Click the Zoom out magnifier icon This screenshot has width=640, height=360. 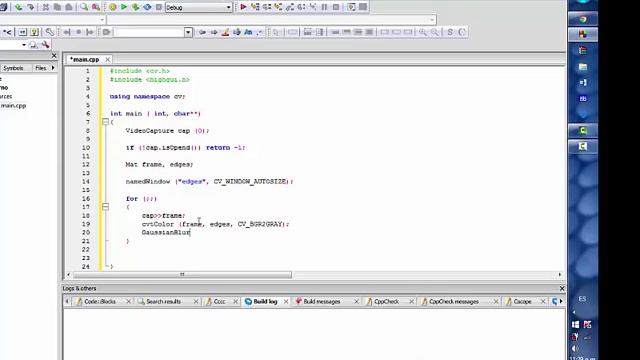pyautogui.click(x=435, y=32)
